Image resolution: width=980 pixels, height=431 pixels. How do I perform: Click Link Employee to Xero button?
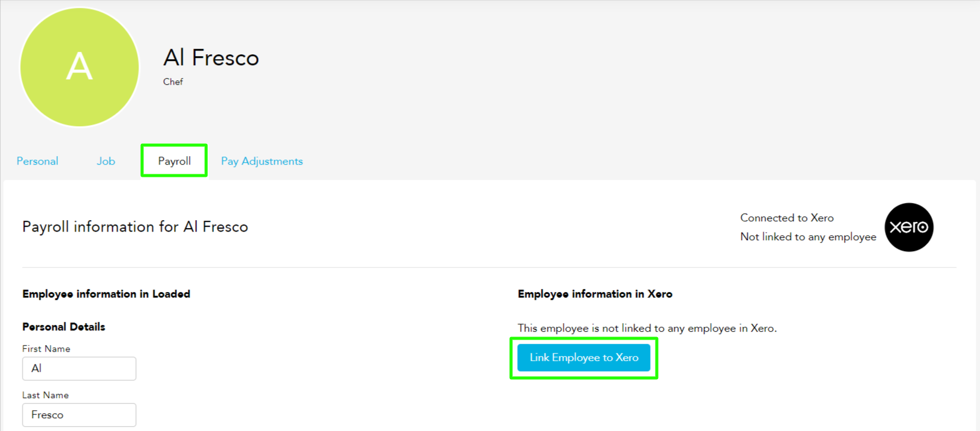tap(584, 358)
